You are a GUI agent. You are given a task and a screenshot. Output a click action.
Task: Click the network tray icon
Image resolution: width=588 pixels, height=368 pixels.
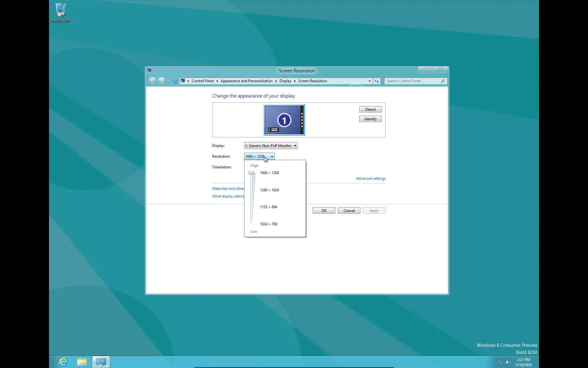tap(501, 362)
